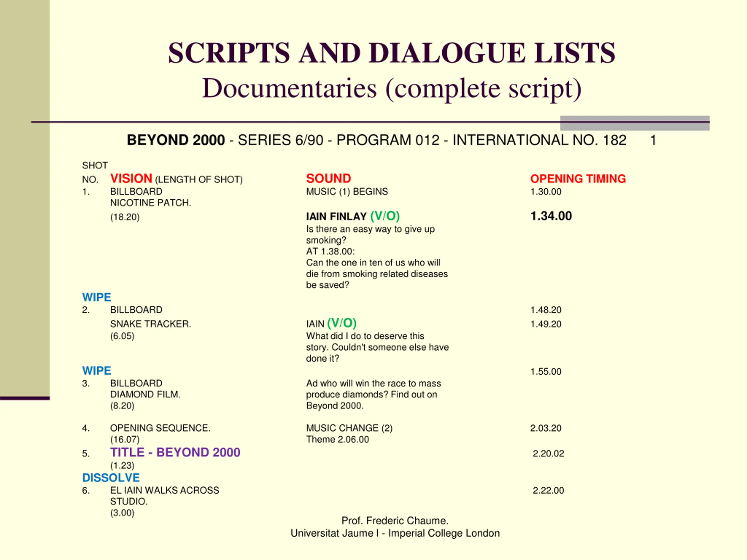Viewport: 747px width, 560px height.
Task: Click 'Theme 2.06.00' text
Action: [337, 440]
